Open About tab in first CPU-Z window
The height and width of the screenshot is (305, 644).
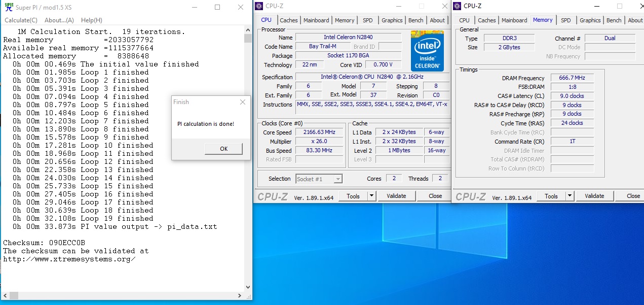pyautogui.click(x=437, y=20)
